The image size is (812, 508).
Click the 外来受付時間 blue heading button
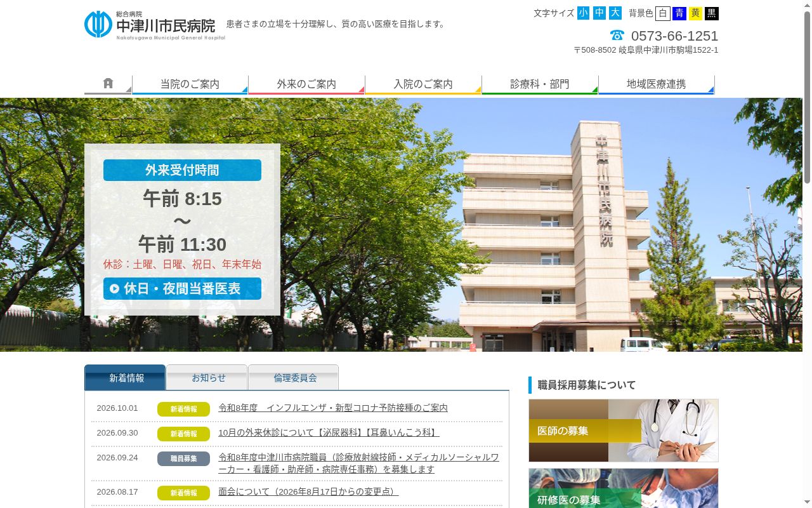point(182,170)
